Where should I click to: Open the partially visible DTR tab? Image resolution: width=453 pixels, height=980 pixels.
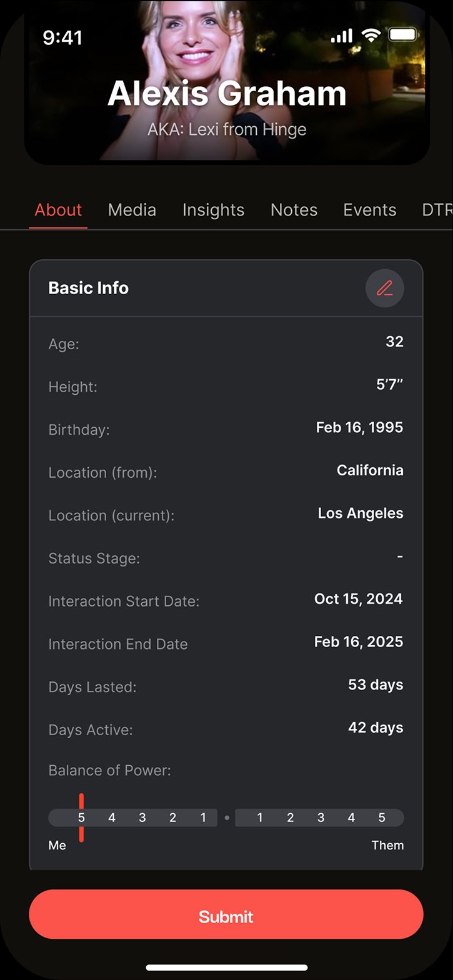(437, 210)
